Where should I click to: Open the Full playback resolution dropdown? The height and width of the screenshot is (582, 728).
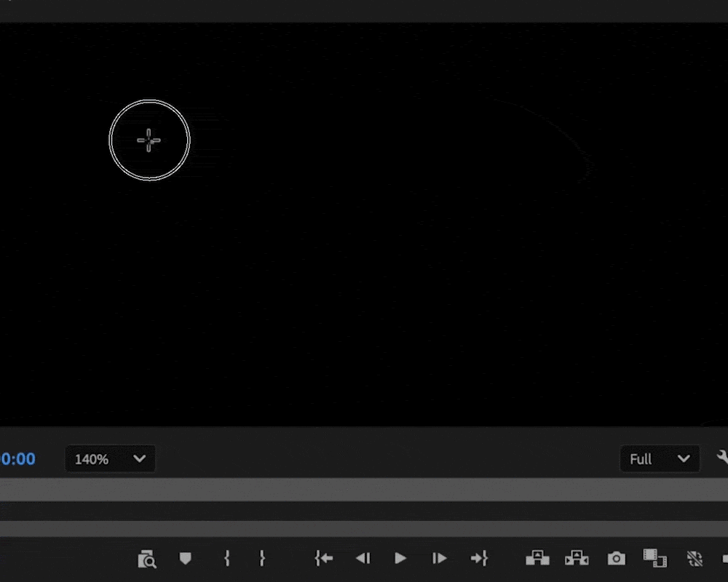(x=660, y=459)
